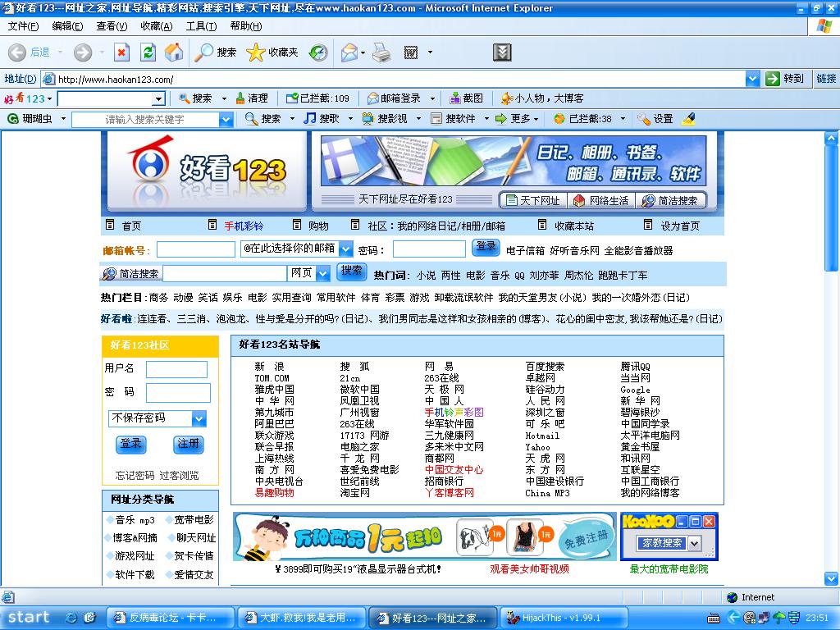Switch to the 天下网址 tab

[x=533, y=200]
